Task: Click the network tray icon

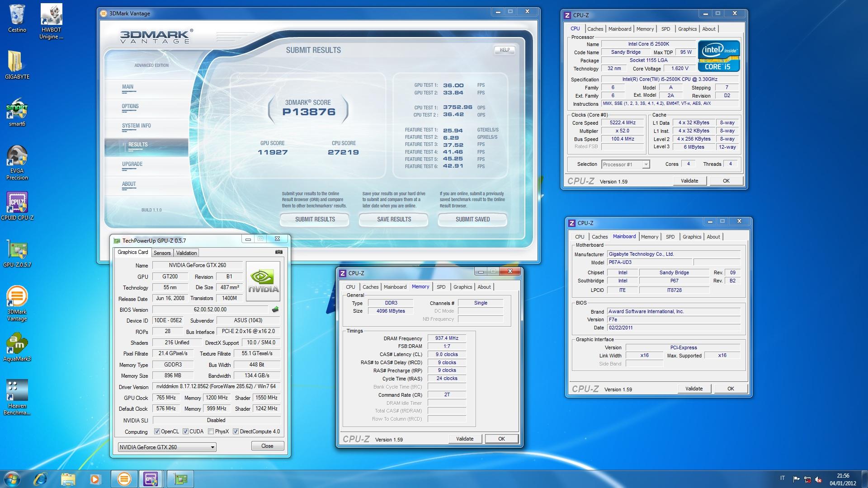Action: pyautogui.click(x=807, y=479)
